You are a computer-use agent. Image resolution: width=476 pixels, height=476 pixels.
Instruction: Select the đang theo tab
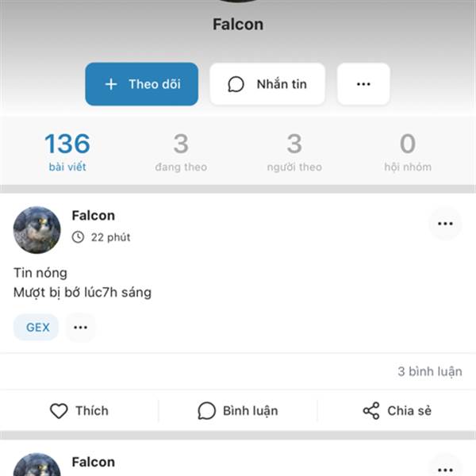point(181,152)
